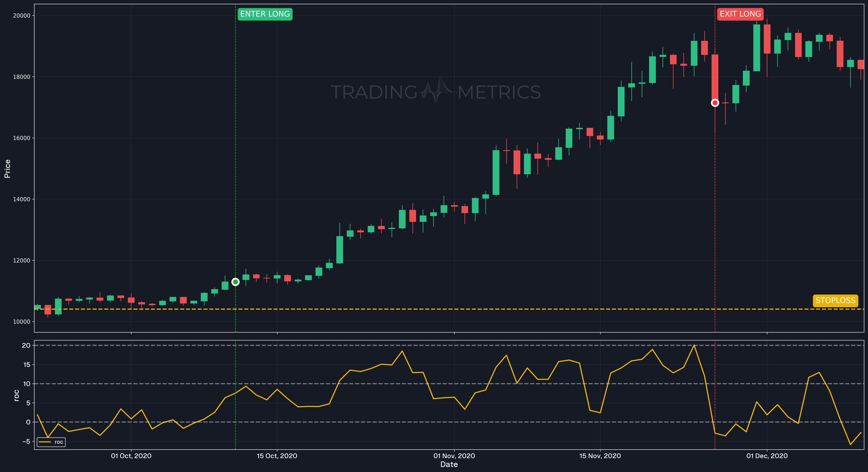Click the roc 10 tick label
The height and width of the screenshot is (472, 868).
coord(27,384)
